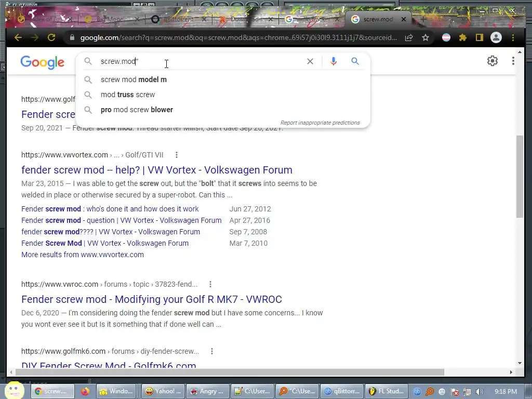This screenshot has width=532, height=399.
Task: Open options for the vwvortex.com result
Action: coord(177,155)
